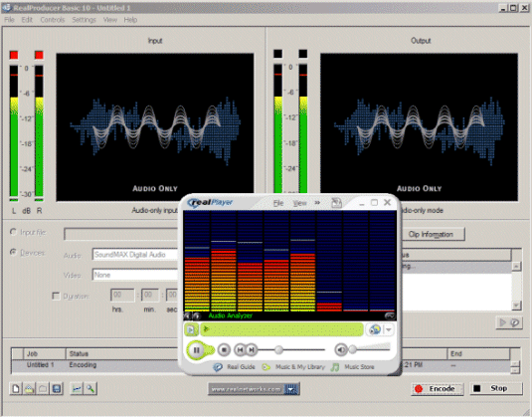
Task: Mute the RealPlayer speaker icon
Action: click(341, 349)
